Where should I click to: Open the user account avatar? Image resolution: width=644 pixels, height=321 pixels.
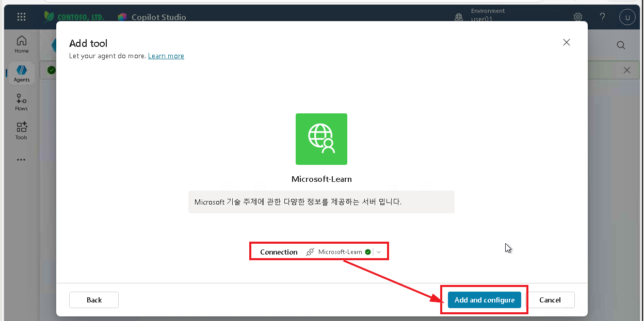click(627, 17)
